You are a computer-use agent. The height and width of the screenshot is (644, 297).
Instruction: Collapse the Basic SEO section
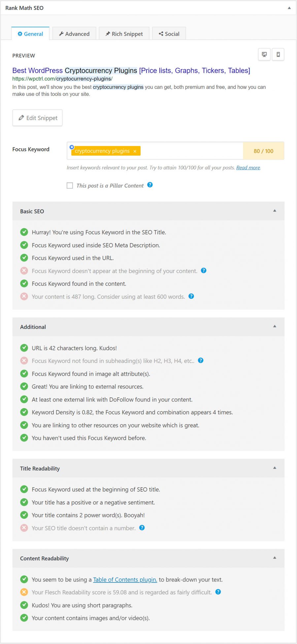(x=275, y=211)
